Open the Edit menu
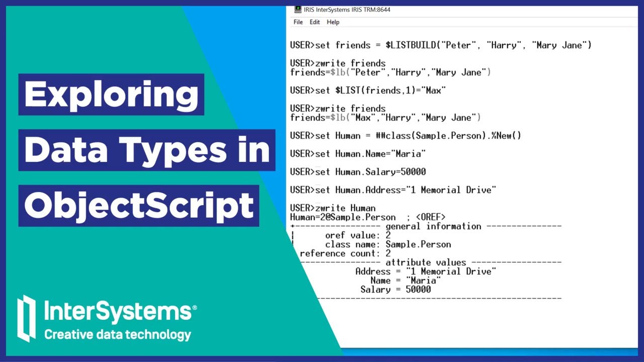The width and height of the screenshot is (644, 362). click(x=315, y=22)
